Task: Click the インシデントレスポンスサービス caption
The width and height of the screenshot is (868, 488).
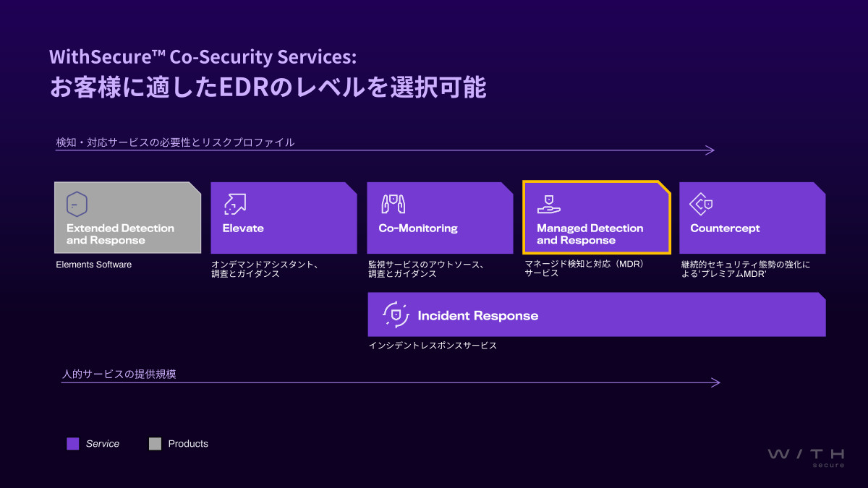Action: pos(433,346)
